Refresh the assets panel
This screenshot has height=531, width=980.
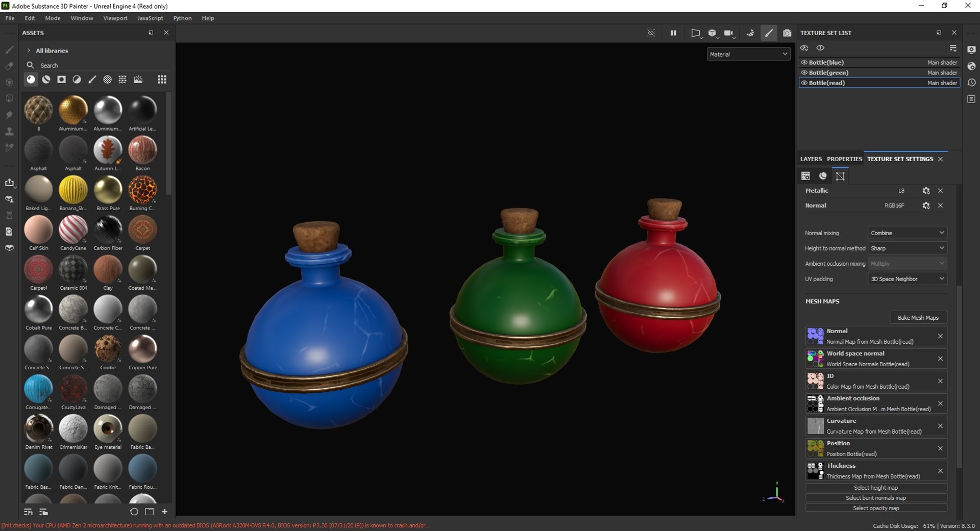coord(134,512)
